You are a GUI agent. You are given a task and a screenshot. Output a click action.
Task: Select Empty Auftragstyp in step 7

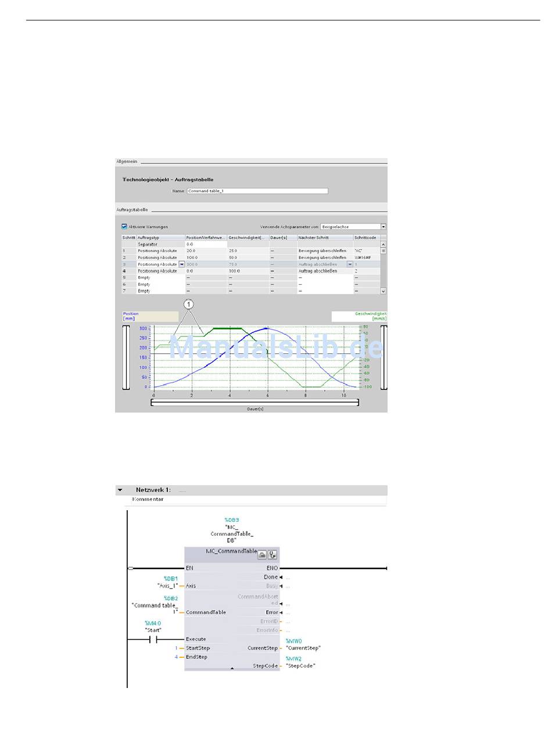click(x=160, y=291)
